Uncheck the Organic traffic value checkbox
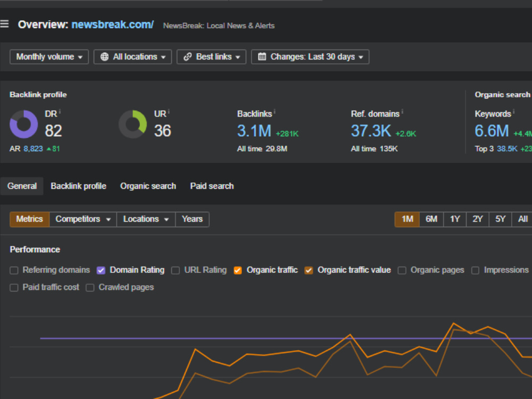The width and height of the screenshot is (532, 399). tap(309, 270)
